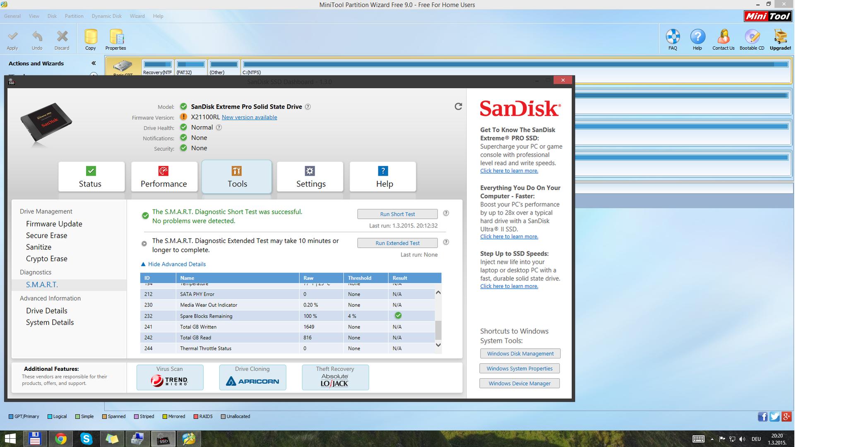Show hidden system tray icons
Viewport: 868px width, 447px height.
click(x=712, y=439)
